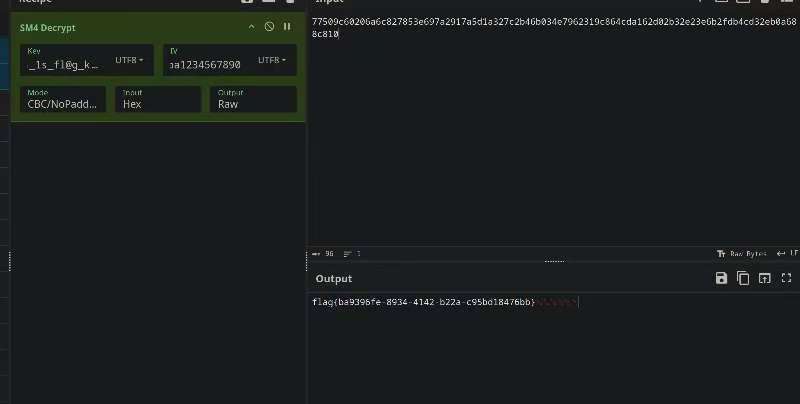The height and width of the screenshot is (404, 800).
Task: Change the Input format from Hex
Action: (x=158, y=99)
